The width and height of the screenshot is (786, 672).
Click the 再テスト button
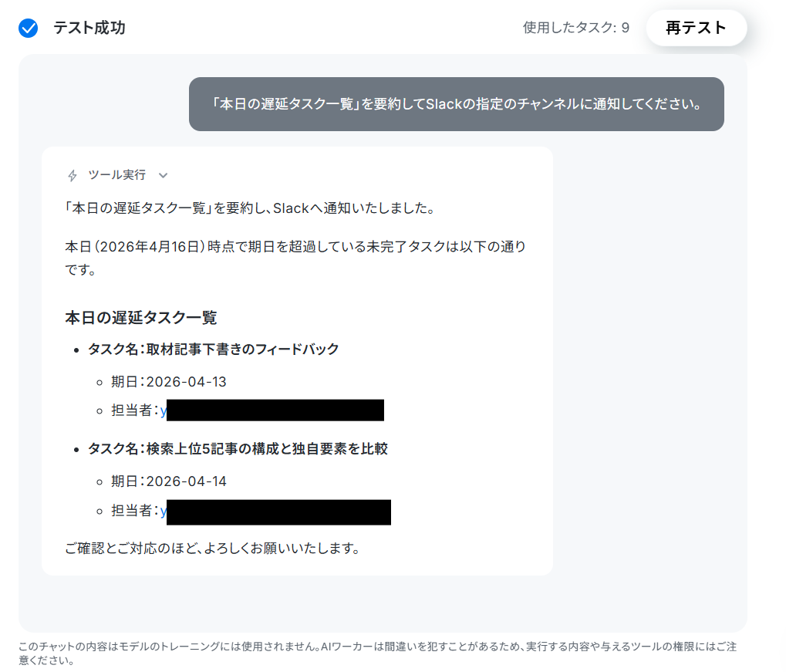(x=697, y=28)
